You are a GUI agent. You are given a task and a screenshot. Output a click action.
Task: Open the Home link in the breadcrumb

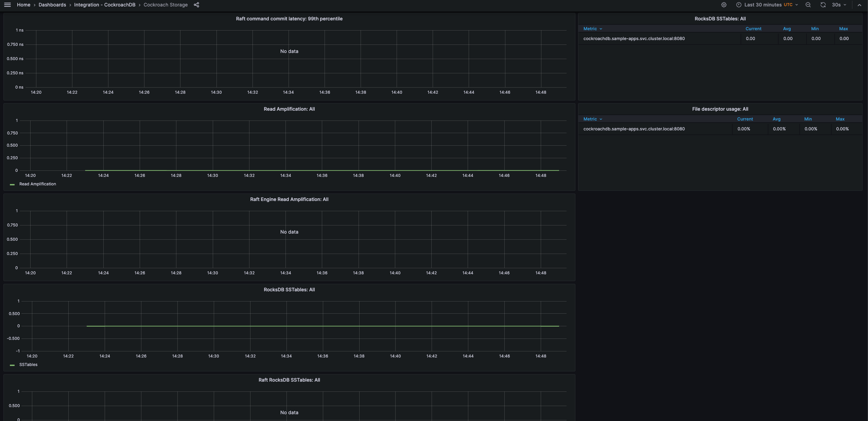pyautogui.click(x=23, y=5)
